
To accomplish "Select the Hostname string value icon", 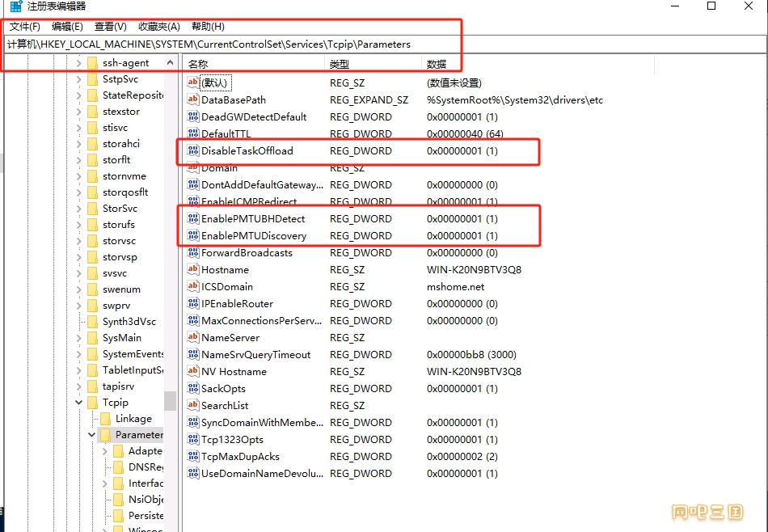I will pos(193,269).
